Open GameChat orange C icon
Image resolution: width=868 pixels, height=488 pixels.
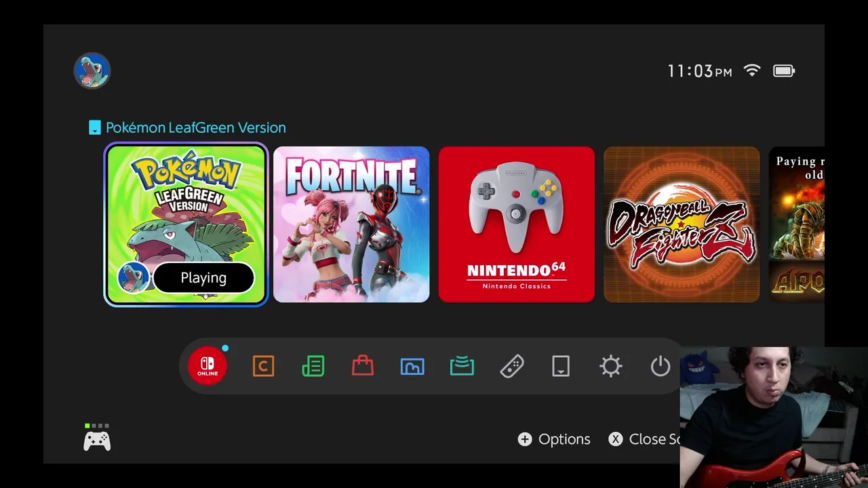[263, 367]
